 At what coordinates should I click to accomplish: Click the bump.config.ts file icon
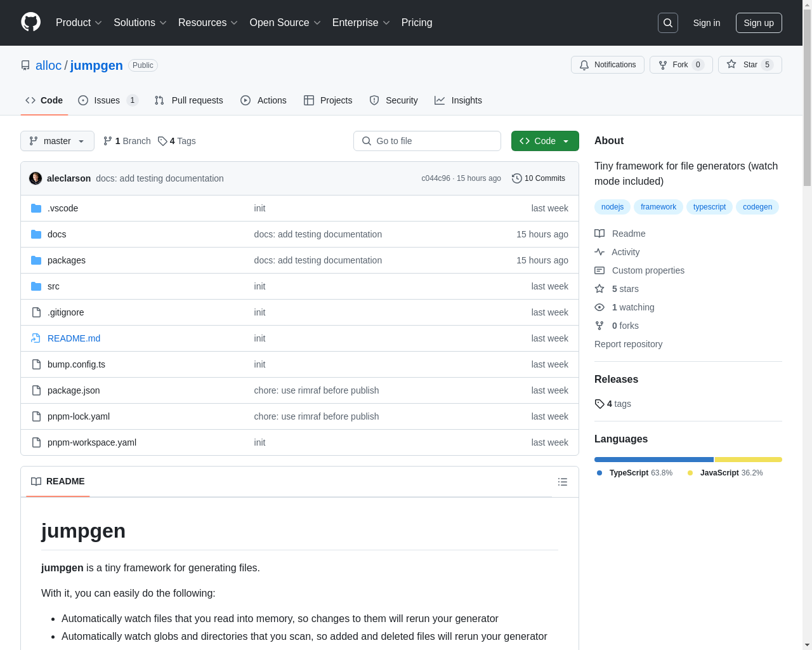tap(36, 364)
